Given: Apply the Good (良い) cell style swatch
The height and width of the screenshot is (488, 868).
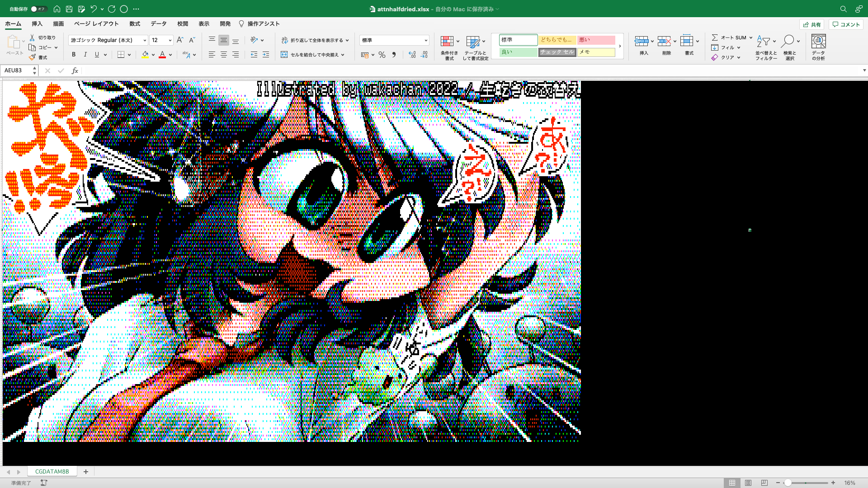Looking at the screenshot, I should 519,52.
